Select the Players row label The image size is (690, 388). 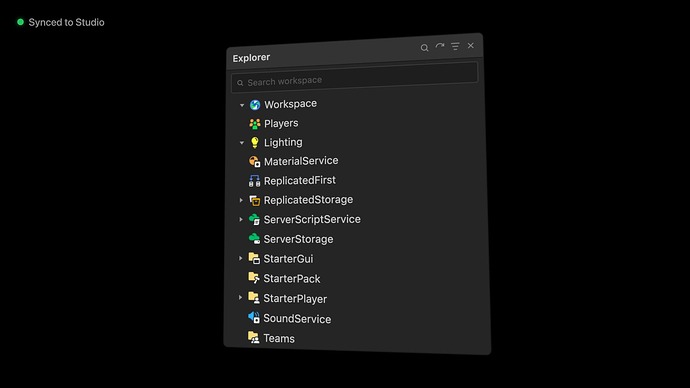[281, 123]
